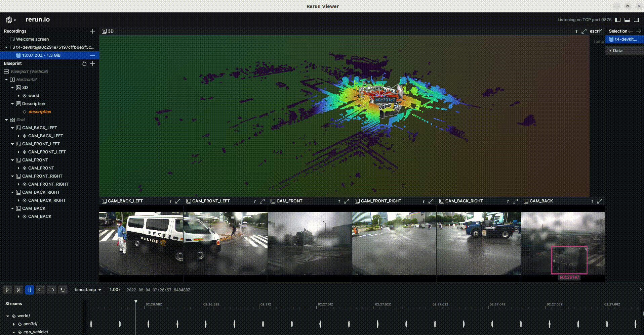Click the reset Blueprint icon
The image size is (644, 335).
(x=84, y=63)
